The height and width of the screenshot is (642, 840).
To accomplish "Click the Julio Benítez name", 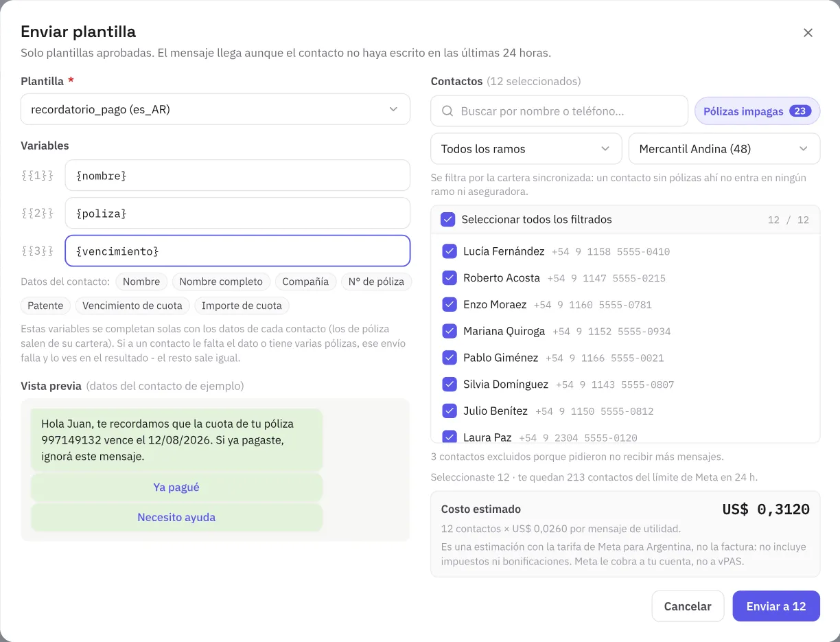I will [495, 411].
